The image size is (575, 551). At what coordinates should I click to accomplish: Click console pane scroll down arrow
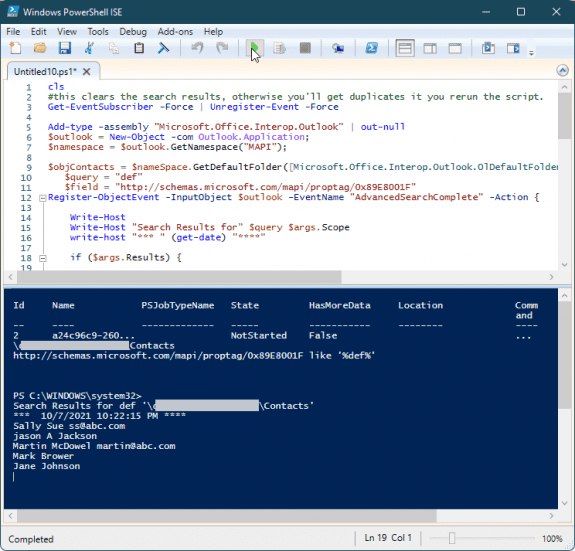pos(564,504)
